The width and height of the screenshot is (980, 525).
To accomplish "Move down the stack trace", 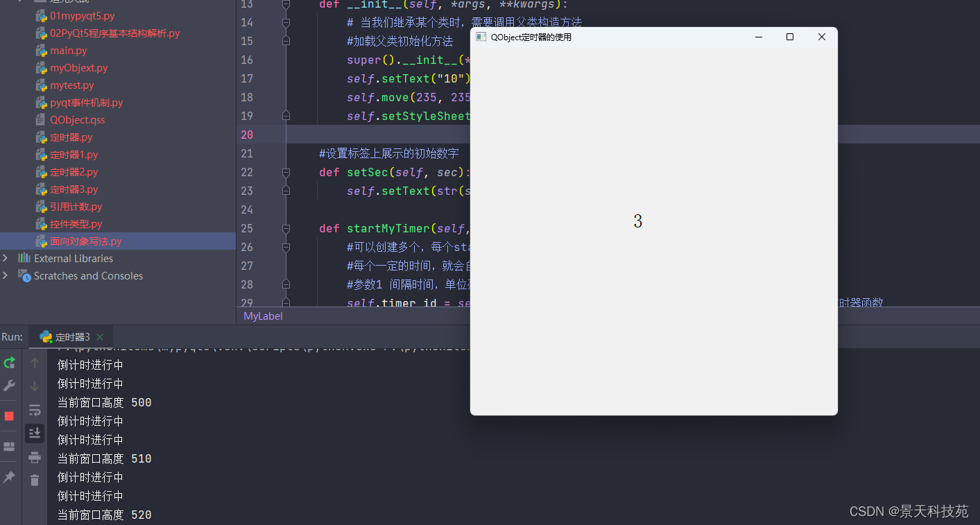I will (35, 386).
